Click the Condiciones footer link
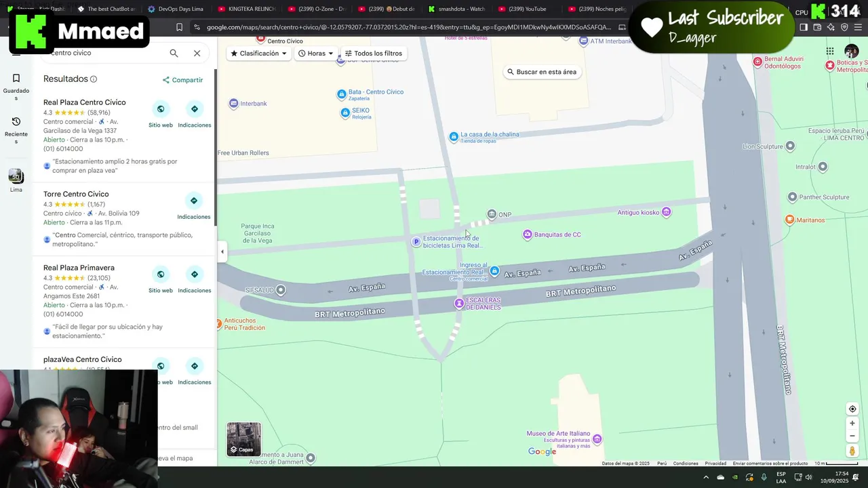 686,464
